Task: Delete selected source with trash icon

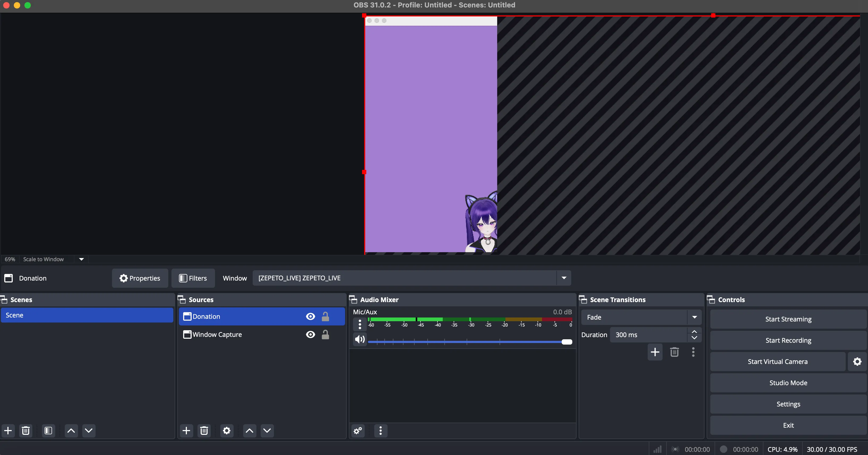Action: point(204,430)
